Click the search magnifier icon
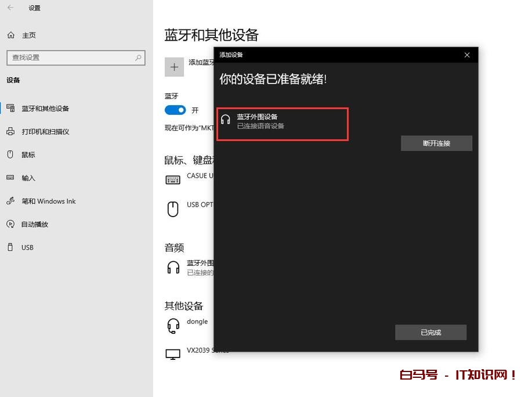The image size is (532, 397). point(138,57)
